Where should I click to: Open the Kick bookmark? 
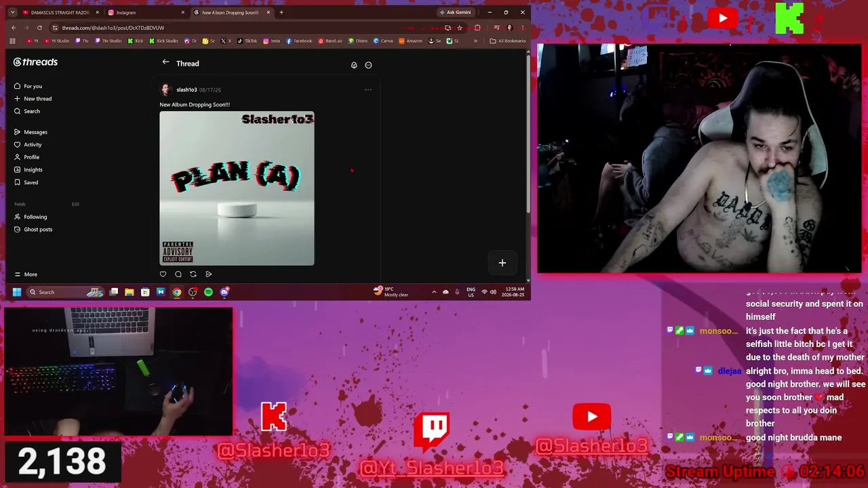pyautogui.click(x=136, y=41)
